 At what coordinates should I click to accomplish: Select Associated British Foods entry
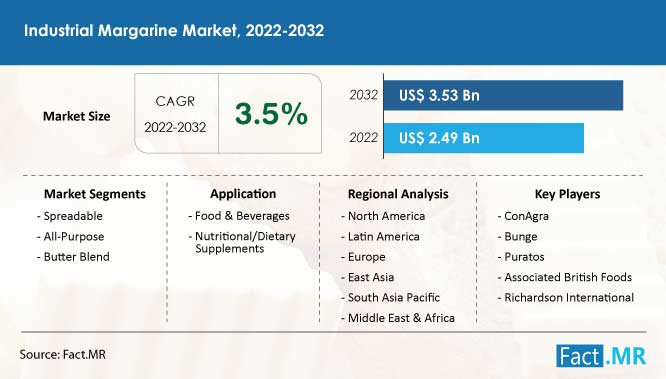click(564, 277)
